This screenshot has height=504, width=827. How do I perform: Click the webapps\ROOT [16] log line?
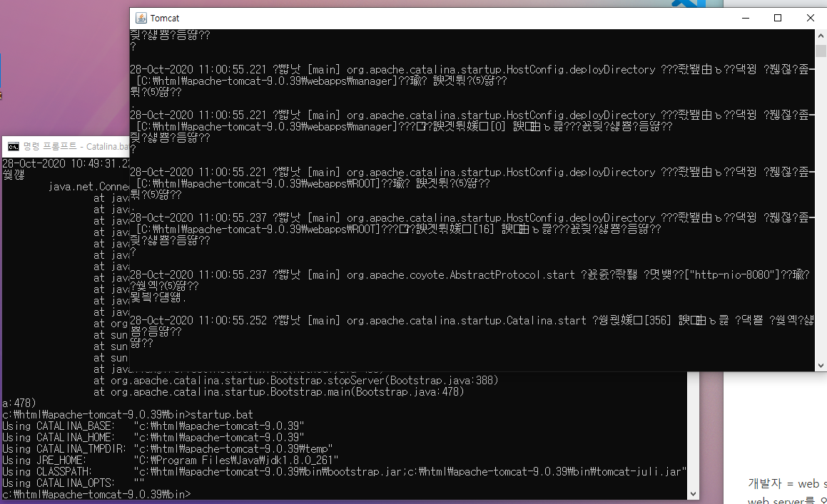pos(398,230)
